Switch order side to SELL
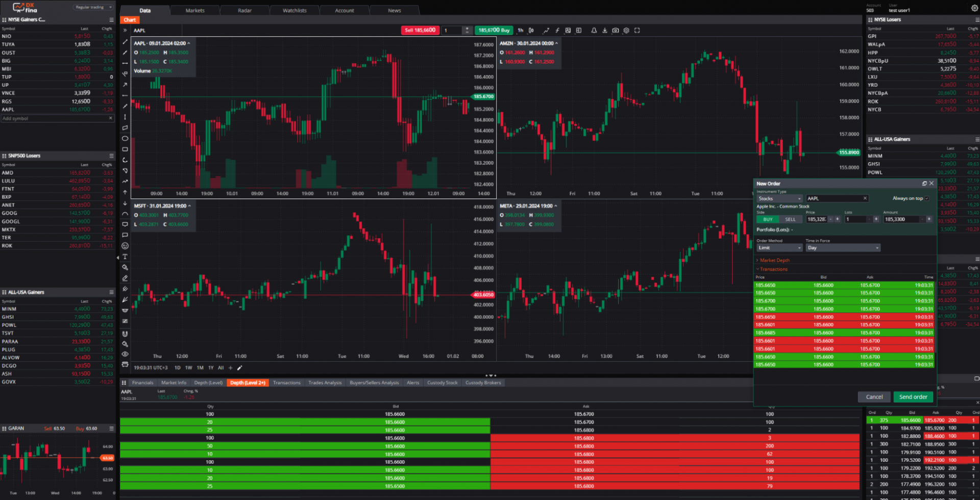This screenshot has height=500, width=980. (791, 219)
